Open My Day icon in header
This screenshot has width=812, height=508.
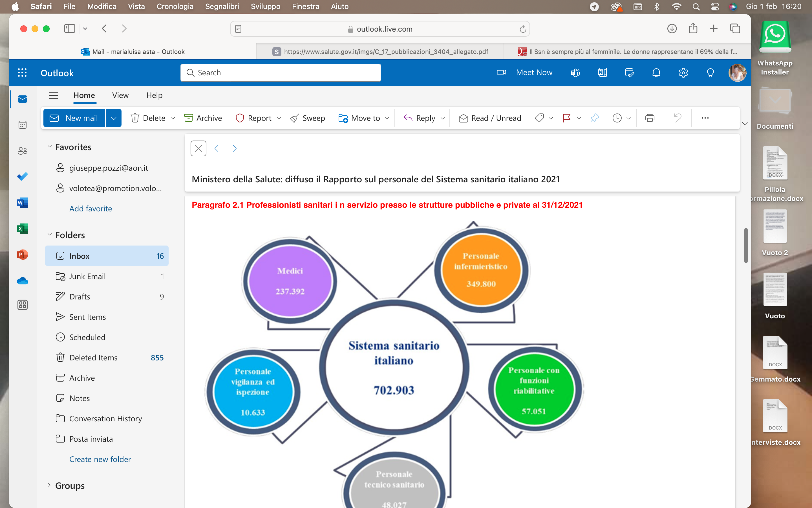click(630, 73)
